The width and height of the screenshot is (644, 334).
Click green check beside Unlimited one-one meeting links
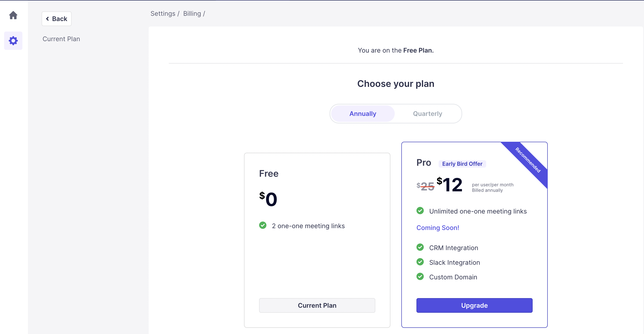click(420, 211)
